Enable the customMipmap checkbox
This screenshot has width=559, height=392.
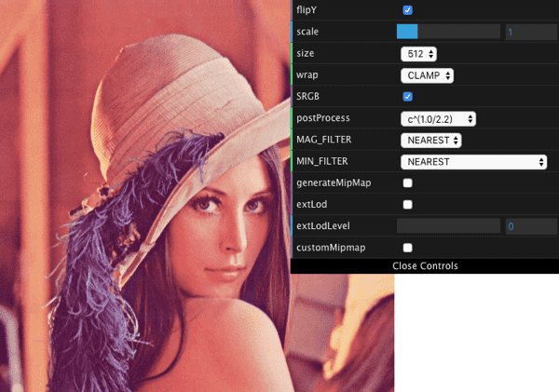tap(407, 248)
